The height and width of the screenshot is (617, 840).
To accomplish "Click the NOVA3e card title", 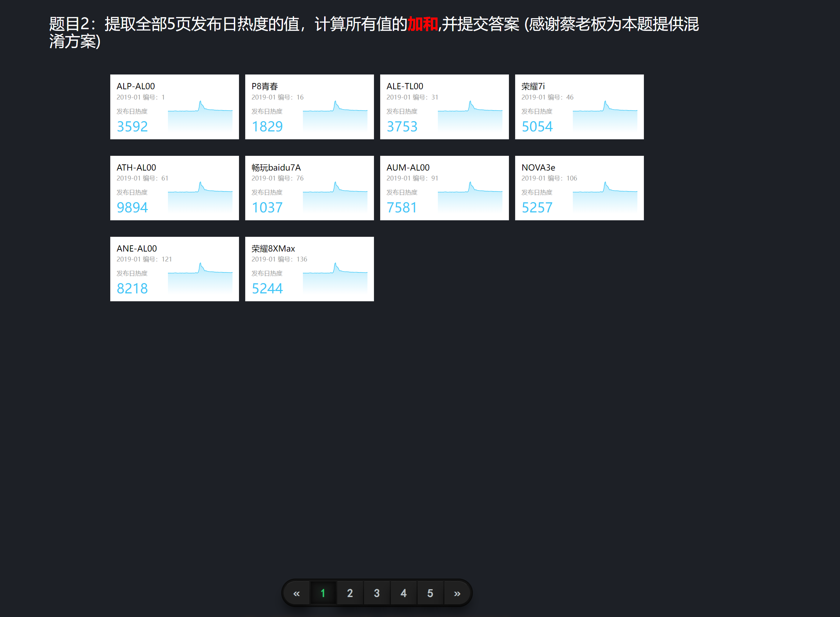I will click(538, 168).
